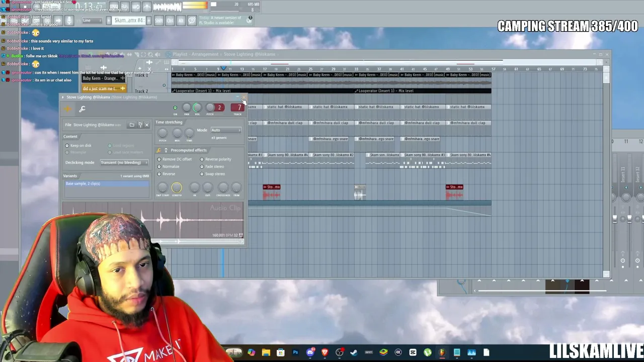
Task: Click the pitch range value 2
Action: coord(219,108)
